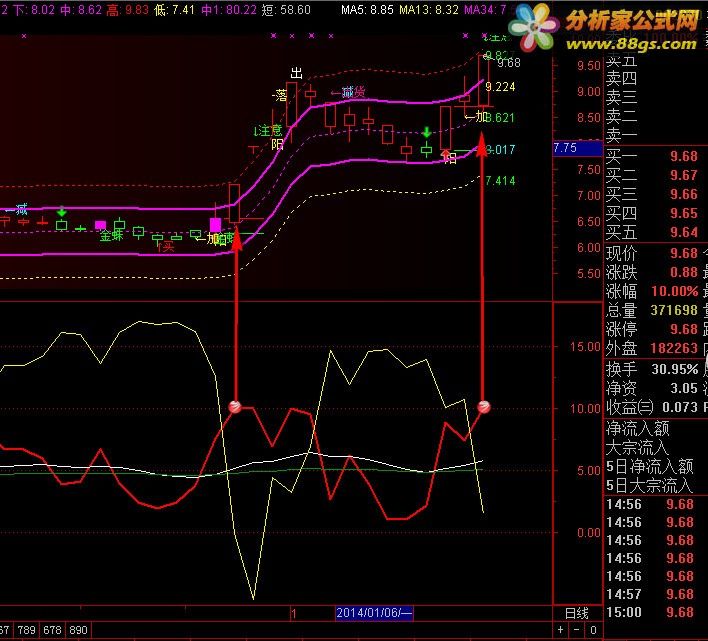The width and height of the screenshot is (708, 641).
Task: Select the 5日大宗流入 row
Action: coord(649,485)
